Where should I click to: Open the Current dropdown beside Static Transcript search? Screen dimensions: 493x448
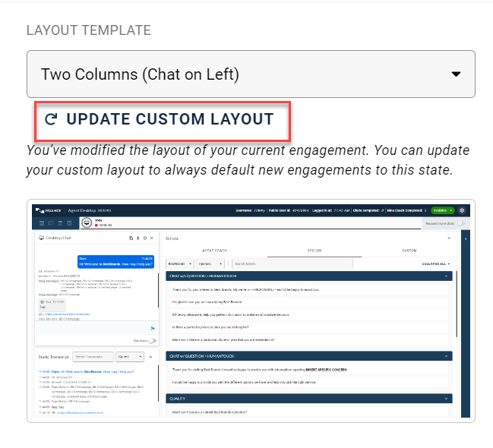(x=130, y=357)
